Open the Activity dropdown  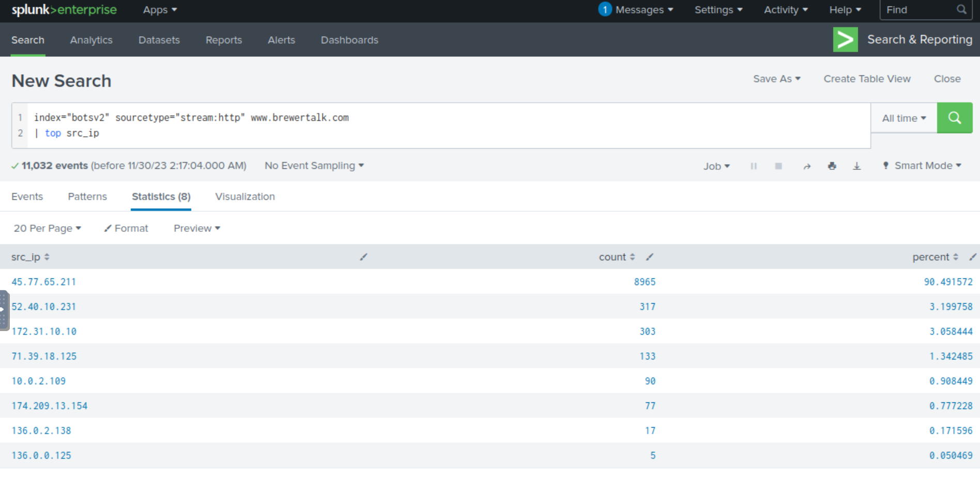[786, 10]
